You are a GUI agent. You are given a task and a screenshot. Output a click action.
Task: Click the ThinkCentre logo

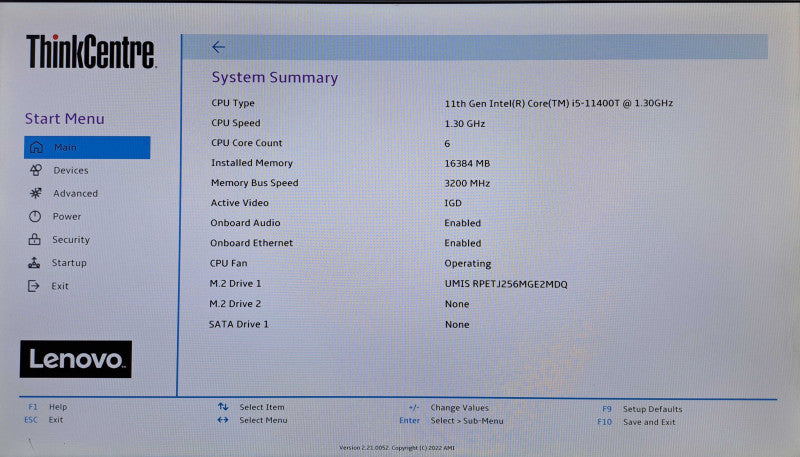point(91,52)
